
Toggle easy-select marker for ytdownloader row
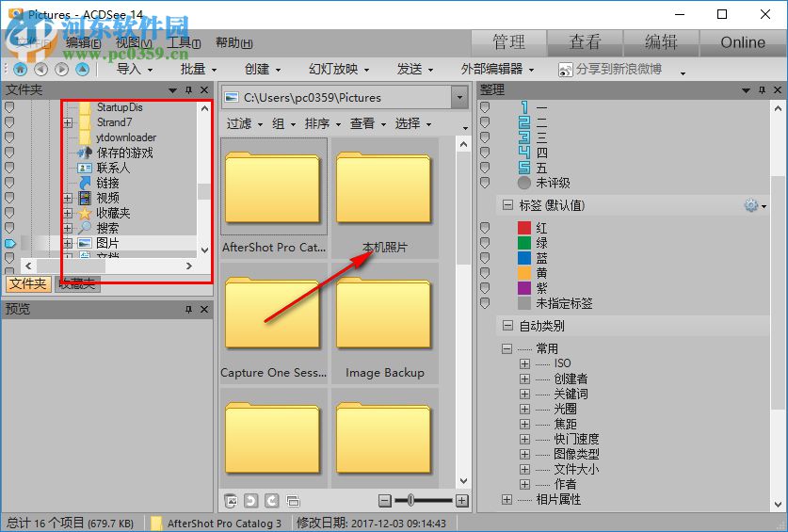coord(9,137)
